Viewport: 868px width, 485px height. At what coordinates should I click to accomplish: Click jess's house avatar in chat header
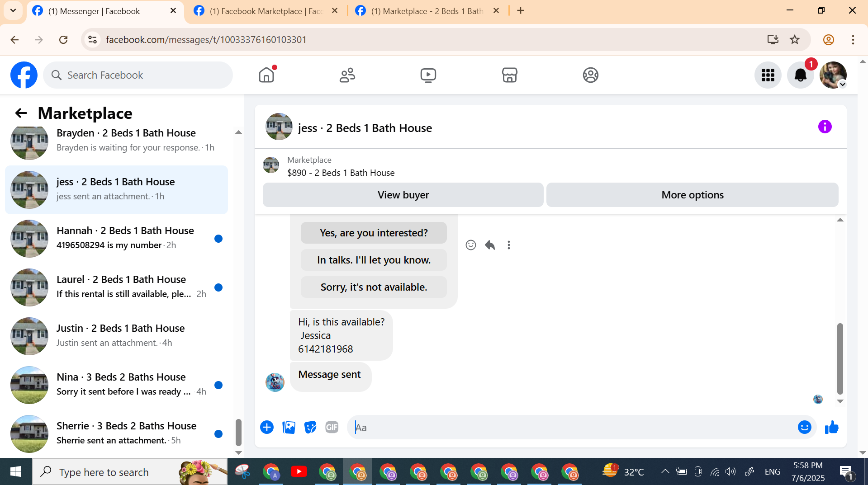tap(279, 127)
